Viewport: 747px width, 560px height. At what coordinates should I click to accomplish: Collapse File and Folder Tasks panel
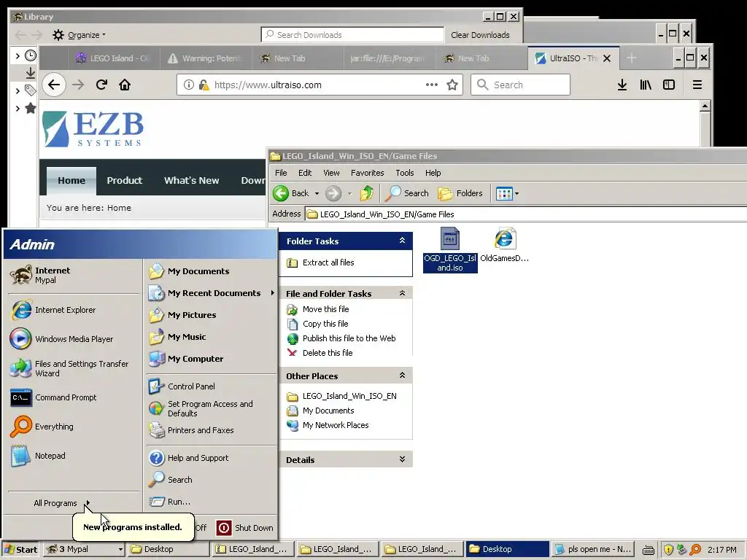pyautogui.click(x=402, y=293)
